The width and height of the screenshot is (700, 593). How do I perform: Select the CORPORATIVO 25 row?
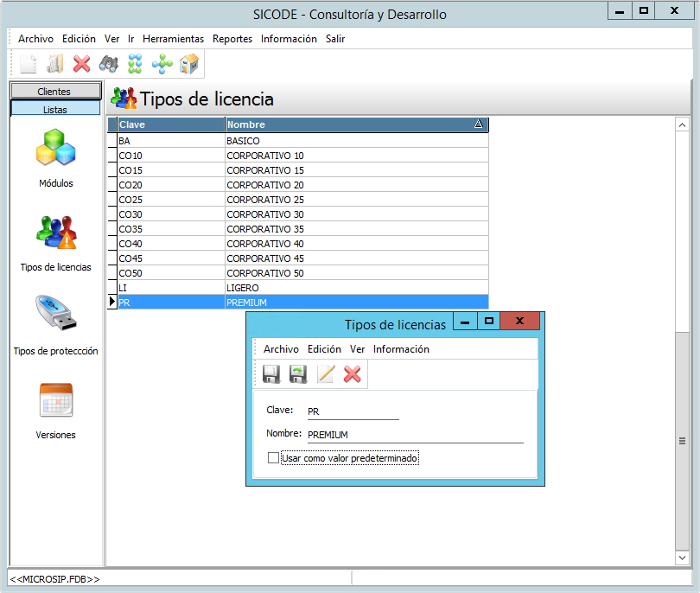pyautogui.click(x=302, y=200)
